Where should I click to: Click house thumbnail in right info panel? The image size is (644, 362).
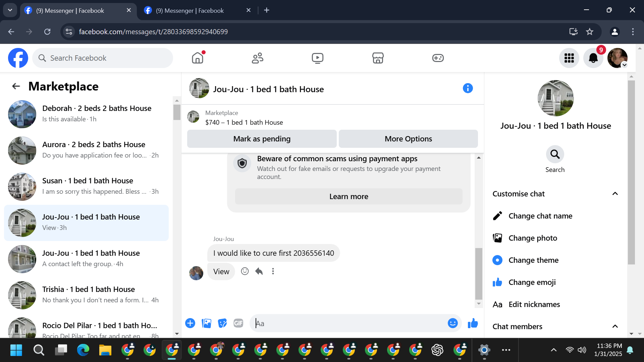tap(555, 98)
